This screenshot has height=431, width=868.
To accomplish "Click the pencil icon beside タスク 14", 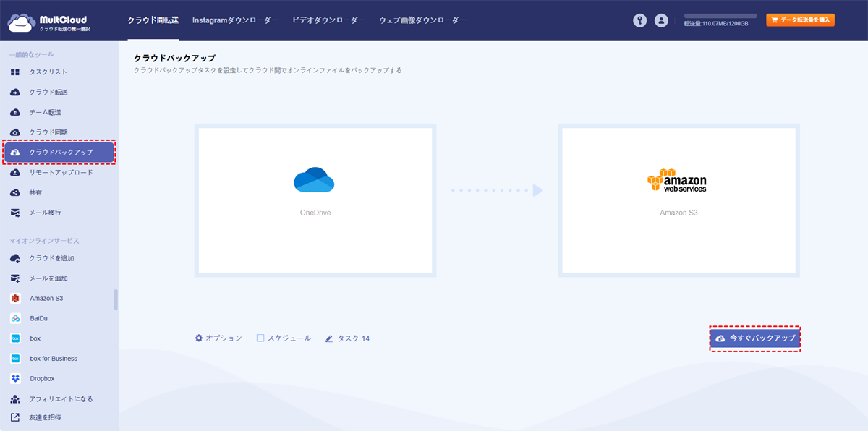I will point(329,338).
